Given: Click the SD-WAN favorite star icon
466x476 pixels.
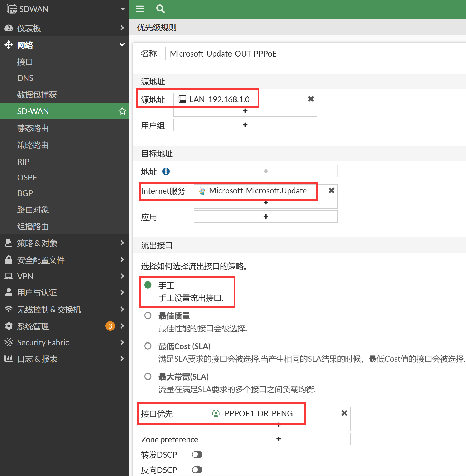Looking at the screenshot, I should (x=122, y=111).
